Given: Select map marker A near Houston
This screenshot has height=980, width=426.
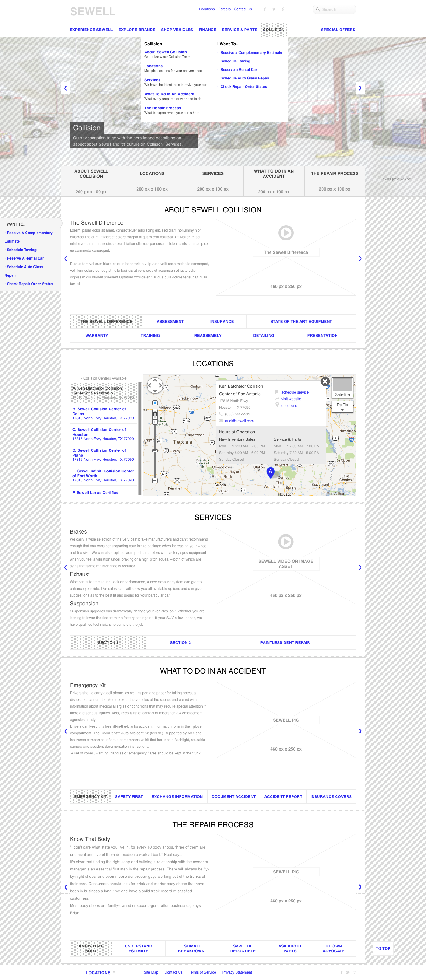Looking at the screenshot, I should [x=271, y=472].
